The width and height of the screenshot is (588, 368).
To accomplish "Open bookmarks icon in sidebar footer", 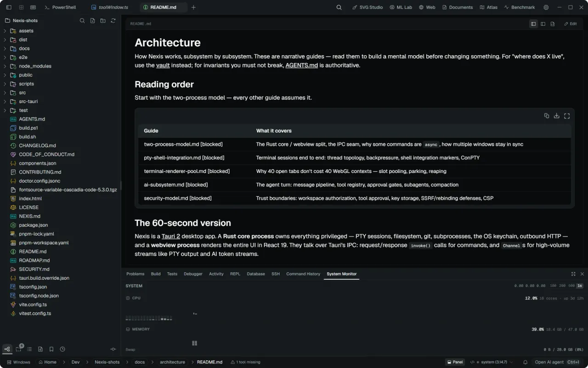I will (x=51, y=349).
